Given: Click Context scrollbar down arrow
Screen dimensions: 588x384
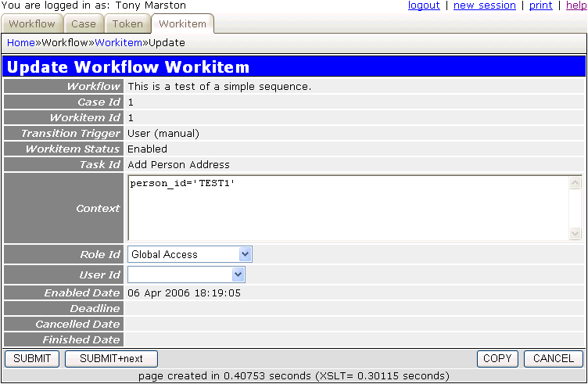Looking at the screenshot, I should [575, 233].
